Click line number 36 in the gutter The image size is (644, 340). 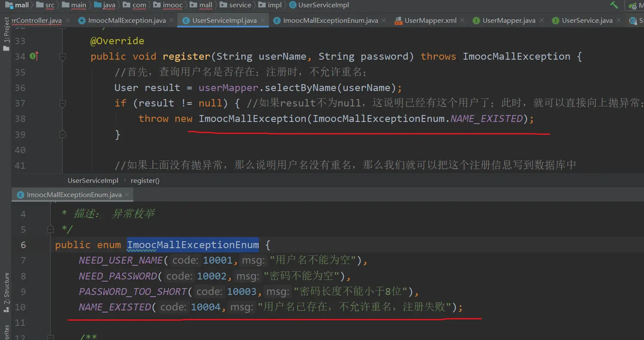coord(20,88)
